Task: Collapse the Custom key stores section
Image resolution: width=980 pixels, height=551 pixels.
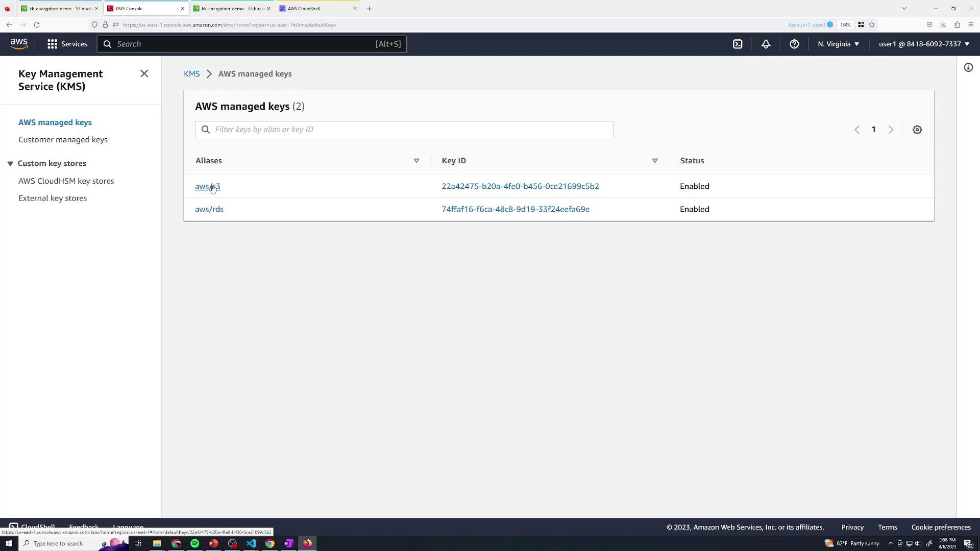Action: pyautogui.click(x=10, y=163)
